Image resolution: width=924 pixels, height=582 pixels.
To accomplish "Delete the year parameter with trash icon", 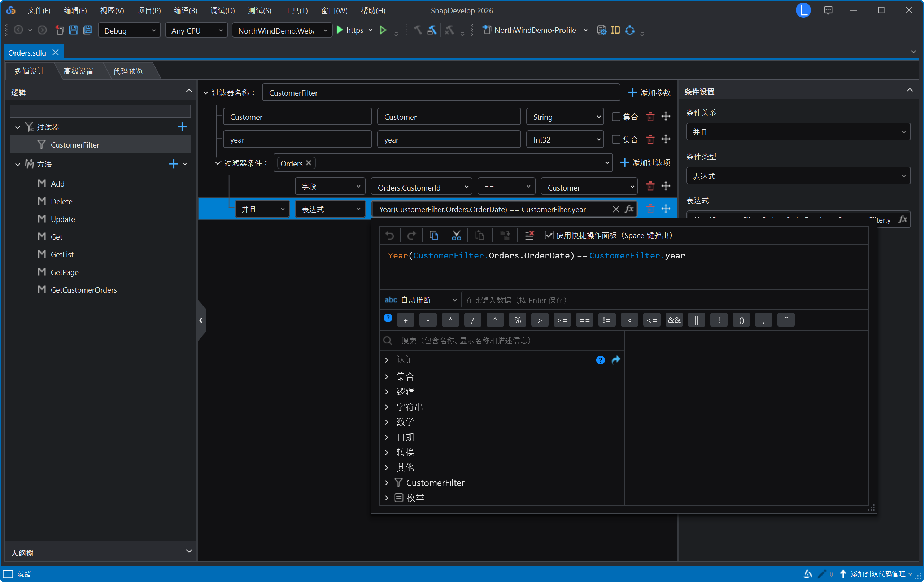I will pyautogui.click(x=650, y=140).
